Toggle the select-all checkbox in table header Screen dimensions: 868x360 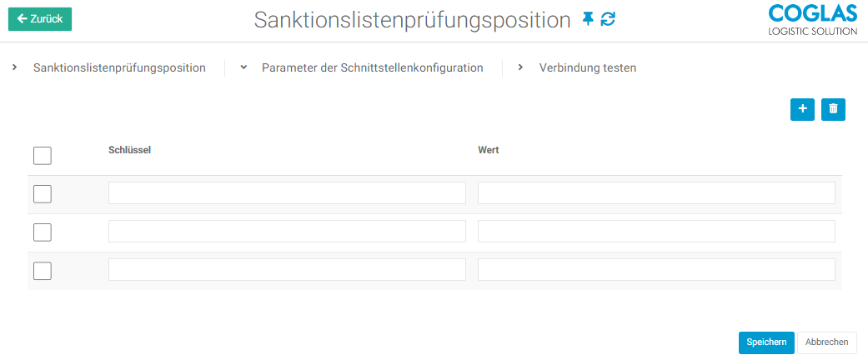coord(43,156)
